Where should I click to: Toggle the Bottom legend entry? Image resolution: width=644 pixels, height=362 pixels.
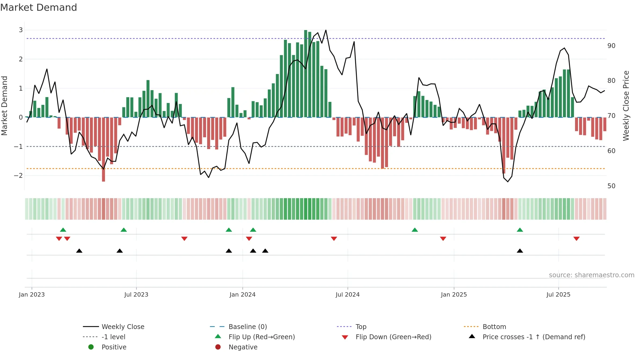point(485,327)
